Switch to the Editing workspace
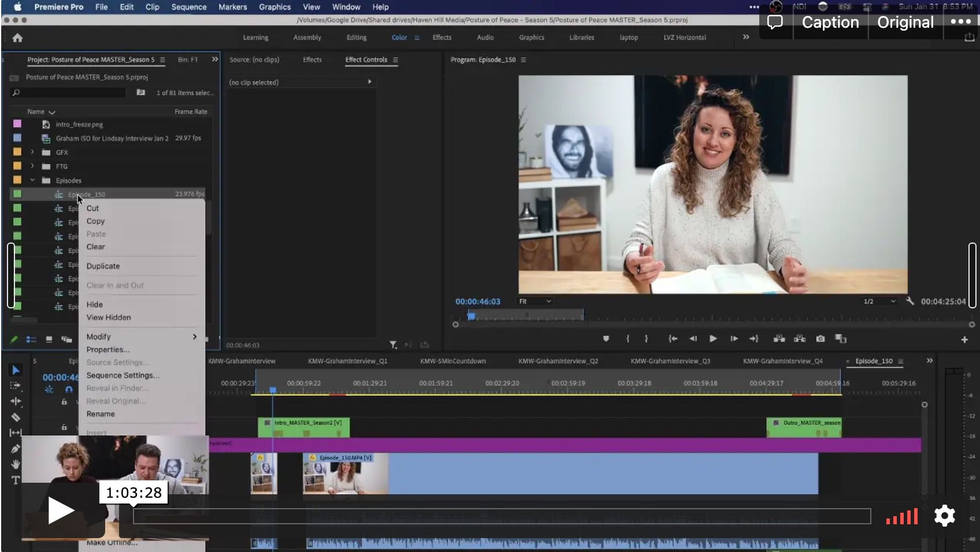Image resolution: width=980 pixels, height=552 pixels. (x=356, y=38)
